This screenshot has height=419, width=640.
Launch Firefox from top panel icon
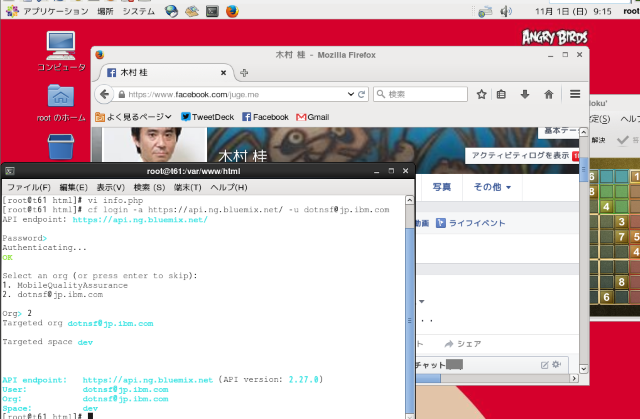(232, 11)
